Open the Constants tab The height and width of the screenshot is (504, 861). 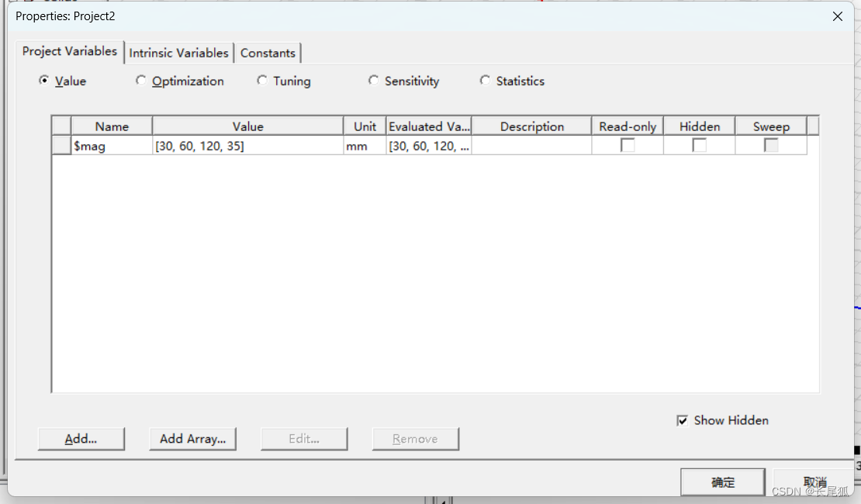click(268, 53)
